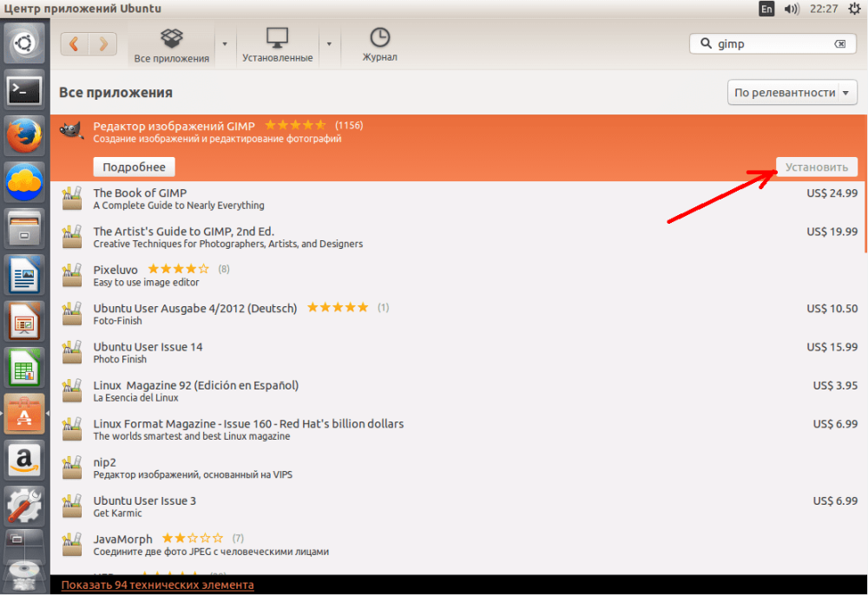Open the Amazon launcher icon
This screenshot has width=868, height=595.
23,460
